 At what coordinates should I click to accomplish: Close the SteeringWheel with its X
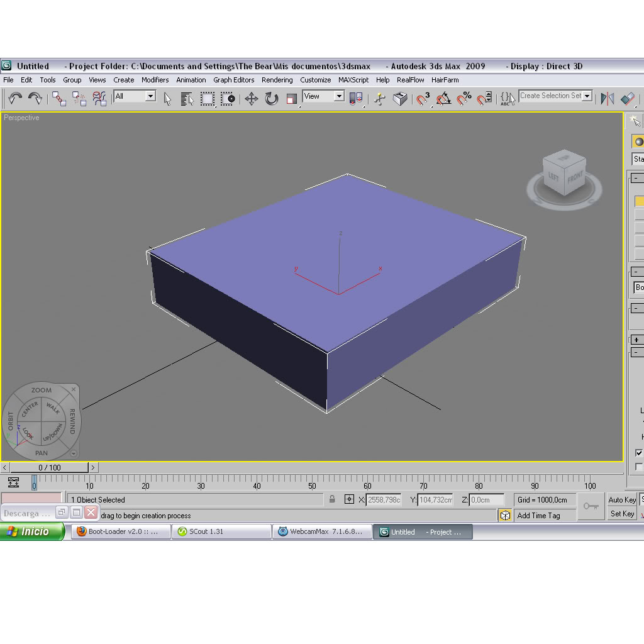(x=74, y=389)
